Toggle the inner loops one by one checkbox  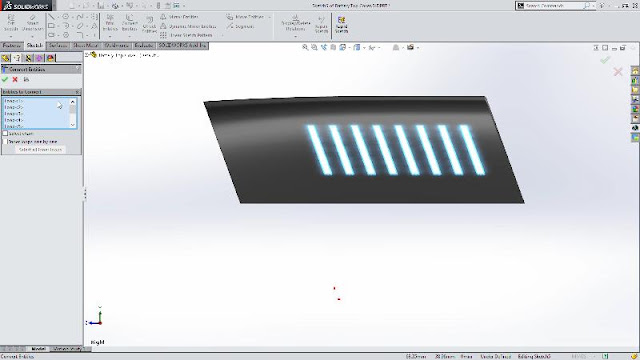point(5,142)
